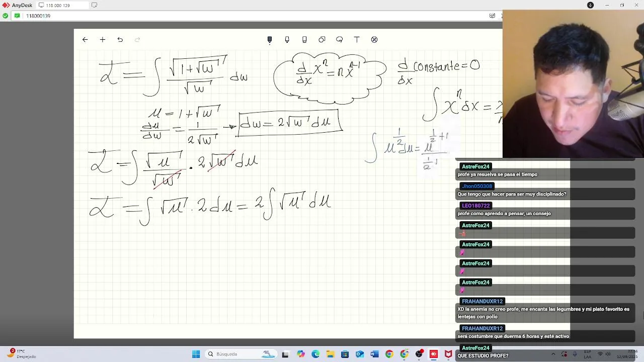Click the circled X tool in notes toolbar

tap(374, 40)
